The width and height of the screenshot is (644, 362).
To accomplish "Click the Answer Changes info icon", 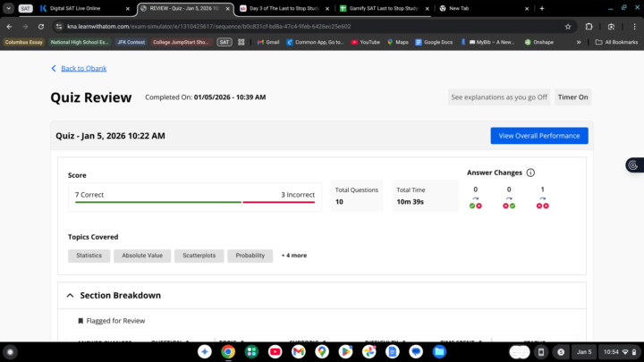I will pyautogui.click(x=530, y=173).
